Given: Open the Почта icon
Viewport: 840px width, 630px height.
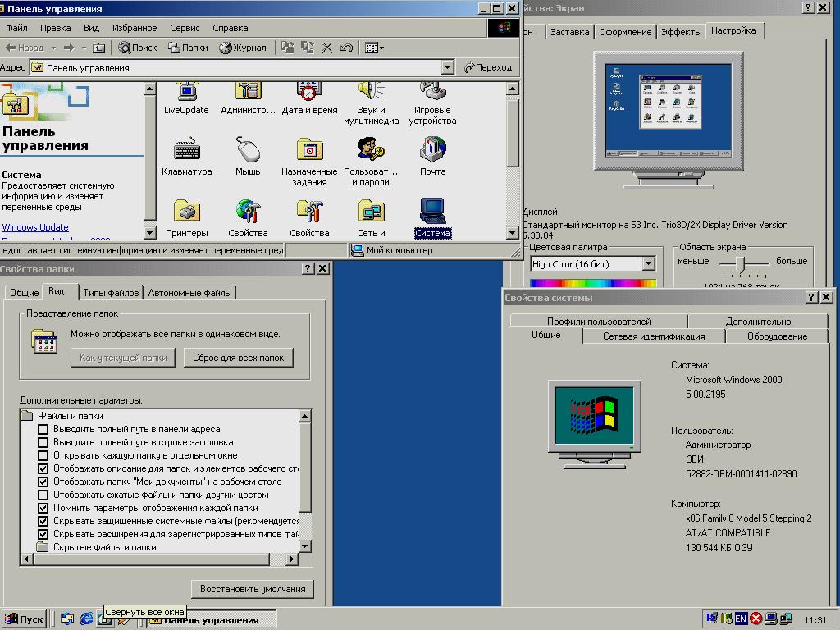Looking at the screenshot, I should [432, 156].
